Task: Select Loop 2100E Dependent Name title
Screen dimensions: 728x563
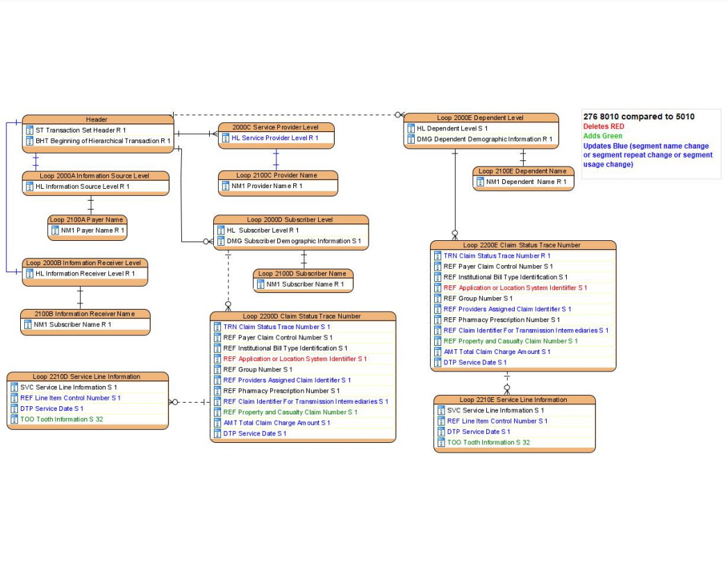Action: pyautogui.click(x=522, y=171)
